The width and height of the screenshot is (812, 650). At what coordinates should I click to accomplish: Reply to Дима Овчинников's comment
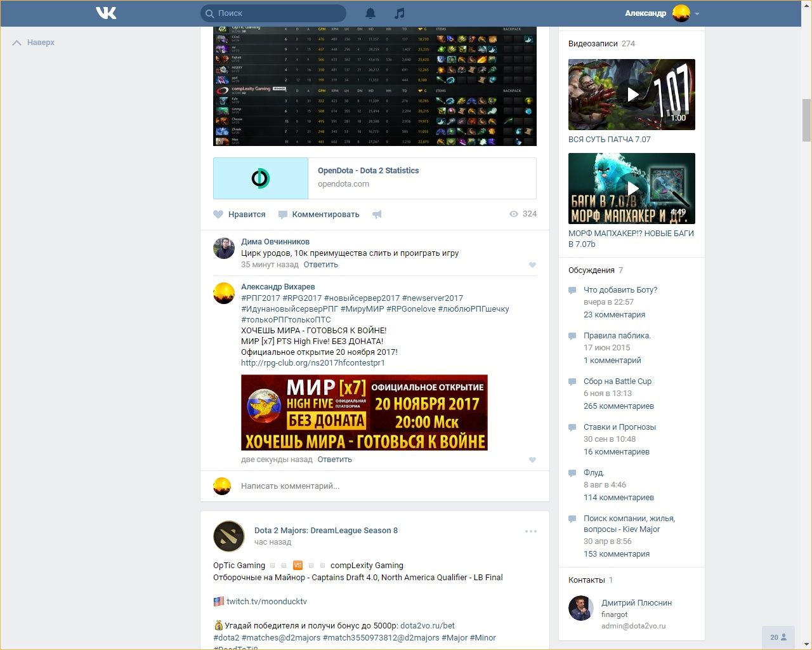[x=320, y=265]
